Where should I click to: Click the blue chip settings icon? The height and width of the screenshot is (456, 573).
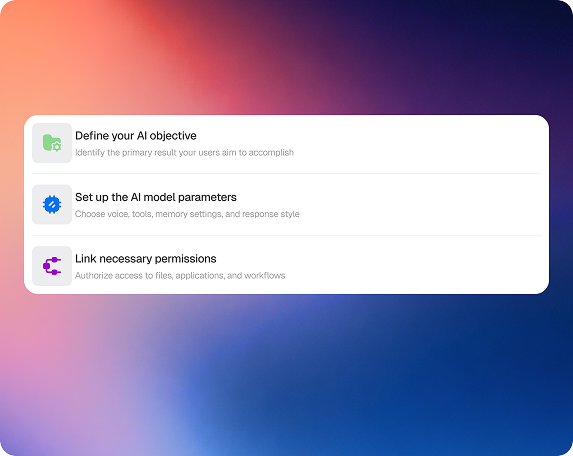(x=52, y=204)
